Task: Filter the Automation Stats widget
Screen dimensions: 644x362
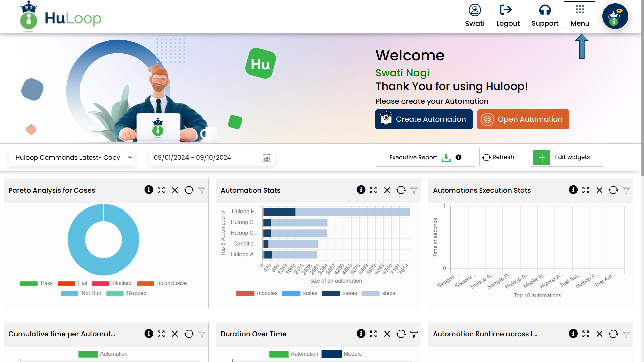Action: 414,190
